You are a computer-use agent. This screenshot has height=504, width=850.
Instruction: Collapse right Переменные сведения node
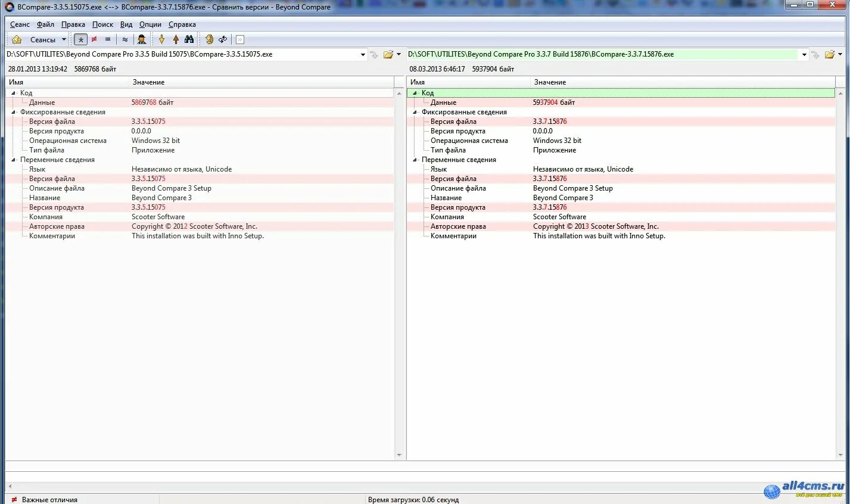click(x=415, y=160)
